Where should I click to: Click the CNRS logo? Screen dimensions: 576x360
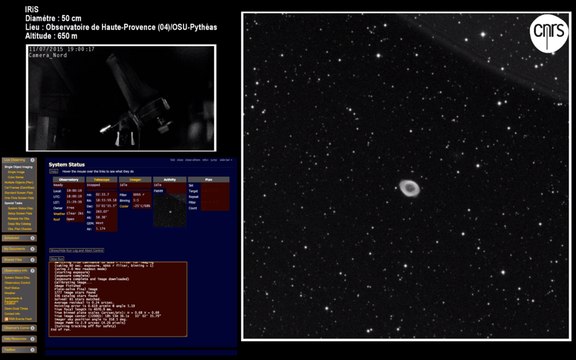549,33
